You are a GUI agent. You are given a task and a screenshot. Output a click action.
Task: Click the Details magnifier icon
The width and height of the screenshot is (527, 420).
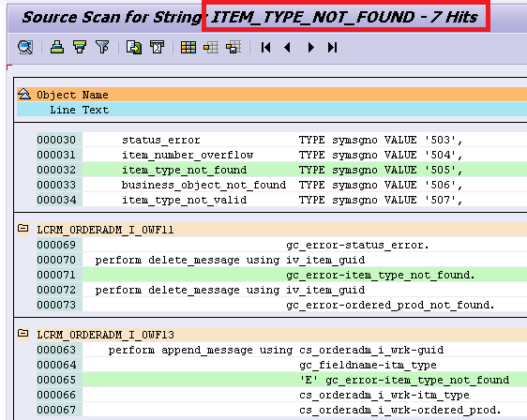click(25, 48)
